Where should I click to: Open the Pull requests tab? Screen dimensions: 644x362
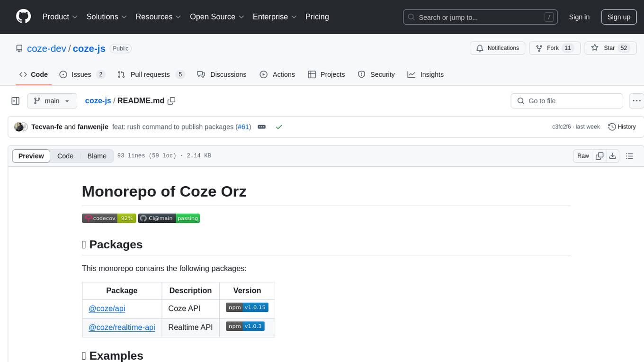point(150,74)
